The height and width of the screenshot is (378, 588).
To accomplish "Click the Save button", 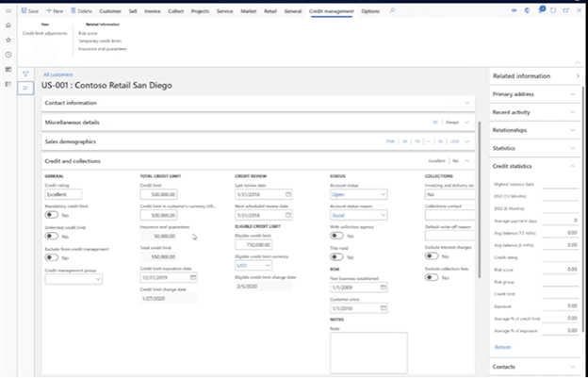I will coord(30,11).
